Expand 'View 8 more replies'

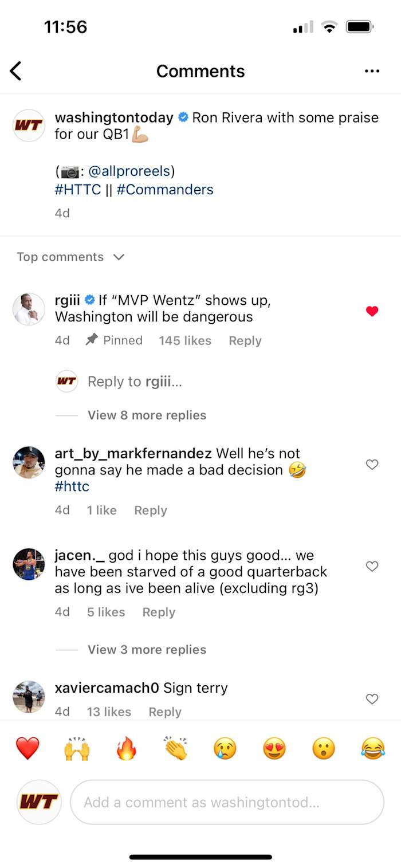(147, 415)
